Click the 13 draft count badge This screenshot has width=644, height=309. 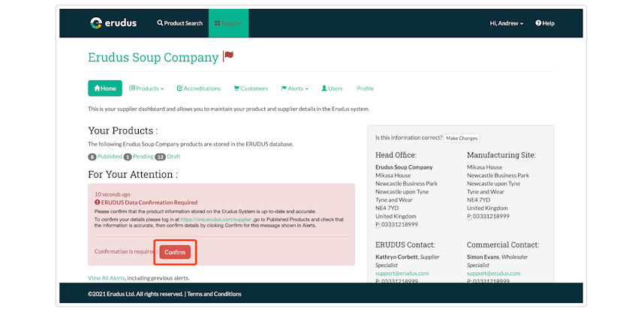click(x=160, y=157)
